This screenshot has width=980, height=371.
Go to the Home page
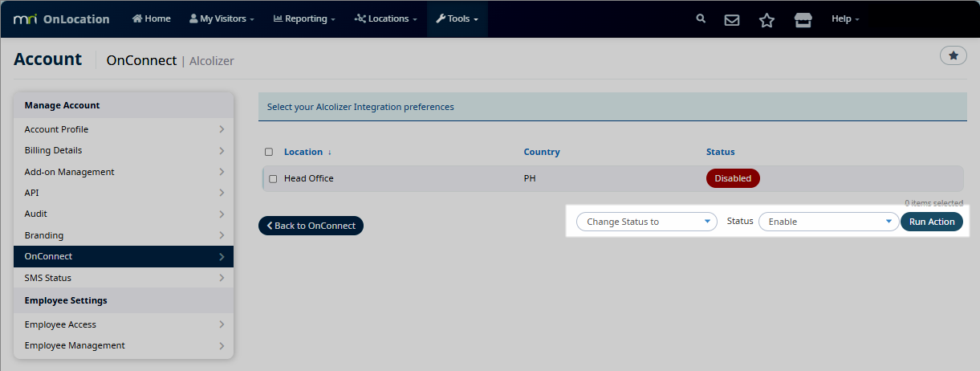151,18
